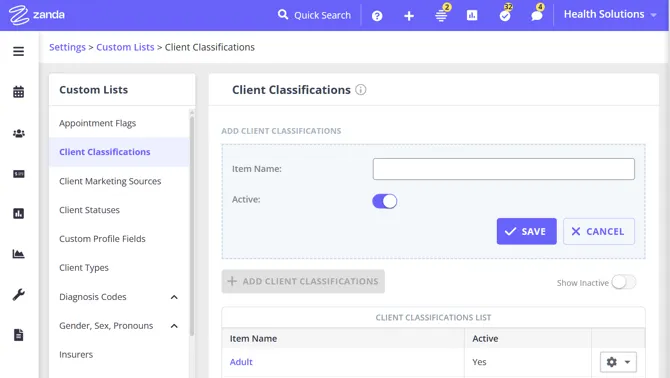Select Client Marketing Sources list

click(x=110, y=181)
